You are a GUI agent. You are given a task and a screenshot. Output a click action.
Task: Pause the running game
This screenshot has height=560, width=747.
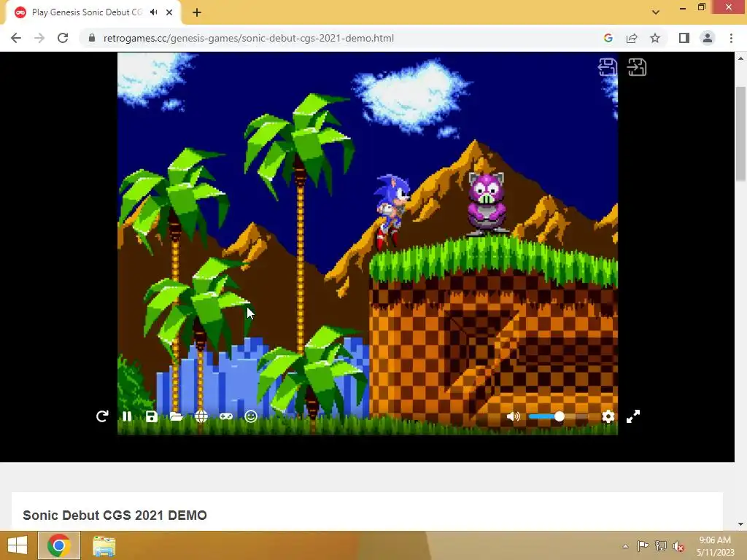(x=127, y=416)
